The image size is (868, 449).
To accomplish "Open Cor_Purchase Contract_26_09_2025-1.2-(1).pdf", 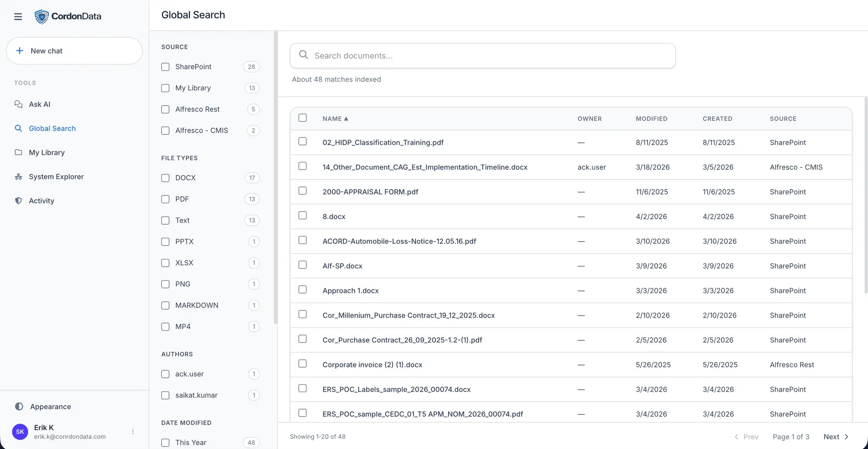I will click(x=402, y=340).
